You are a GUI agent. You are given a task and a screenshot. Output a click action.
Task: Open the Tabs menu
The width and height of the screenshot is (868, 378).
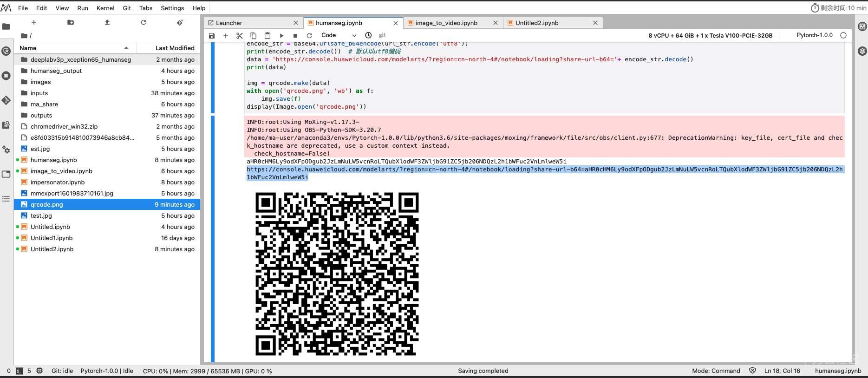click(x=146, y=8)
